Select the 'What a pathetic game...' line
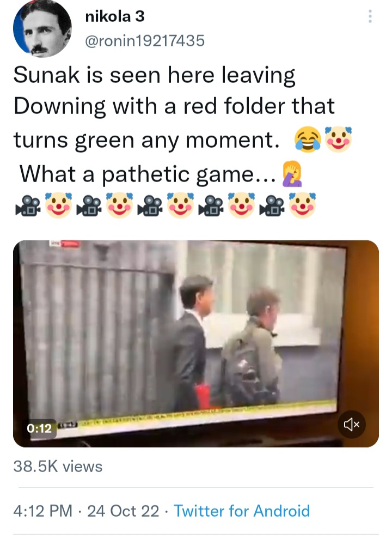392x538 pixels. click(x=148, y=174)
